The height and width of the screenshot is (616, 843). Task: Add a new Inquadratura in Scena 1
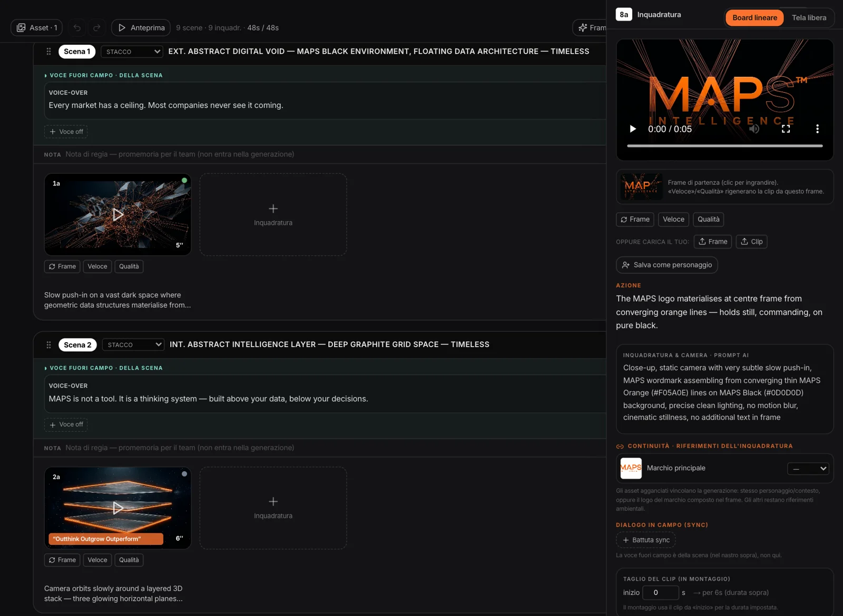point(273,215)
